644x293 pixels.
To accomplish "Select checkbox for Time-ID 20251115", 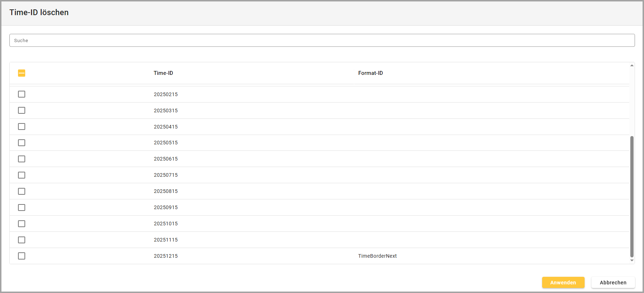I will click(22, 240).
